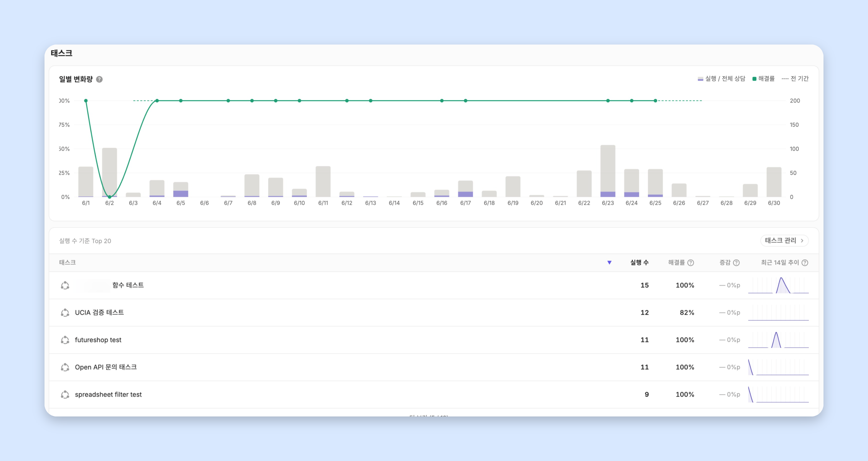Click the task icon beside spreadsheet filter test
868x461 pixels.
[x=65, y=394]
